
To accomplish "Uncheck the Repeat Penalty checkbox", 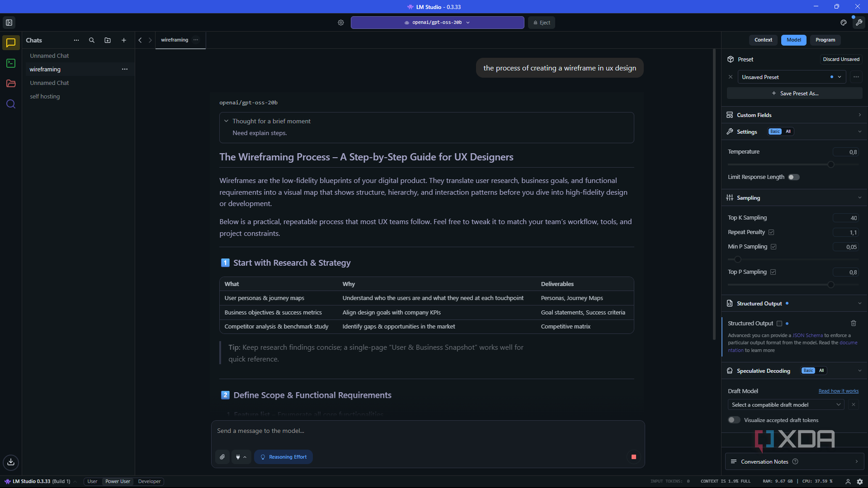I will coord(771,232).
